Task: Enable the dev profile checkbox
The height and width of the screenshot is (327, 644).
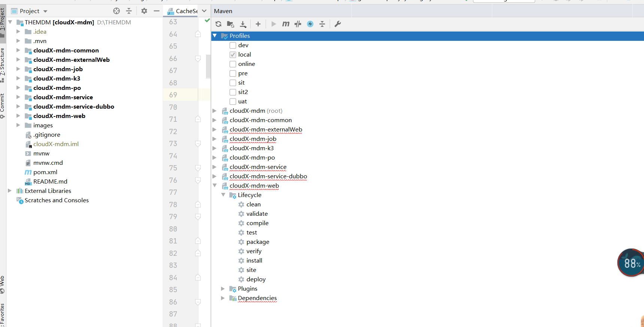Action: click(x=233, y=45)
